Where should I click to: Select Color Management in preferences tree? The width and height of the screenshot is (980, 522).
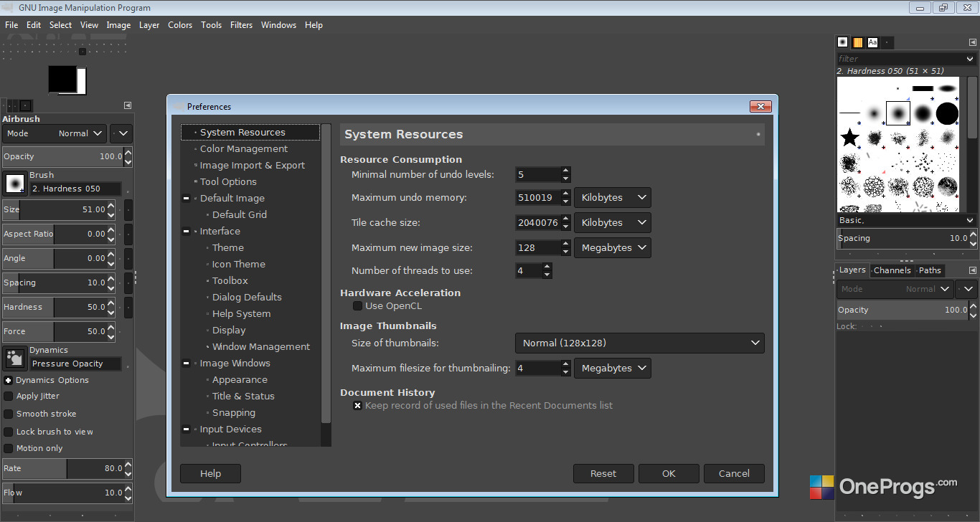click(x=244, y=149)
